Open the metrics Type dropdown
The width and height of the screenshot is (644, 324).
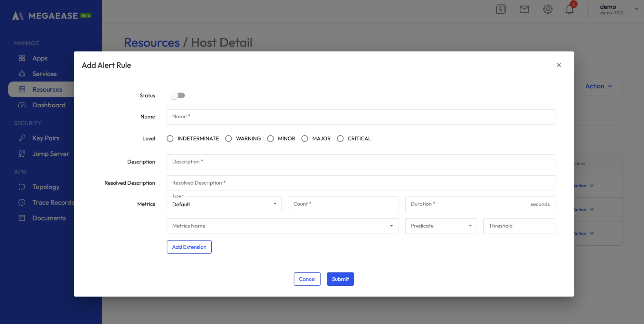[x=224, y=204]
